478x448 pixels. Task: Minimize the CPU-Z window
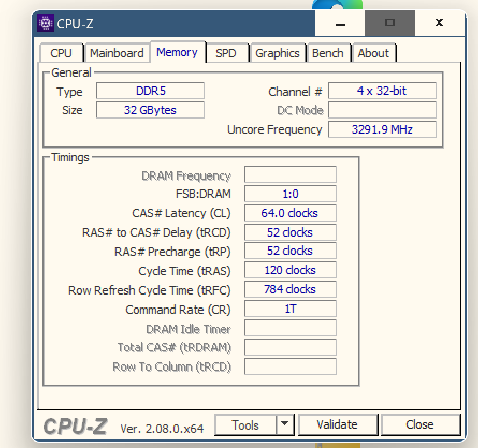340,23
